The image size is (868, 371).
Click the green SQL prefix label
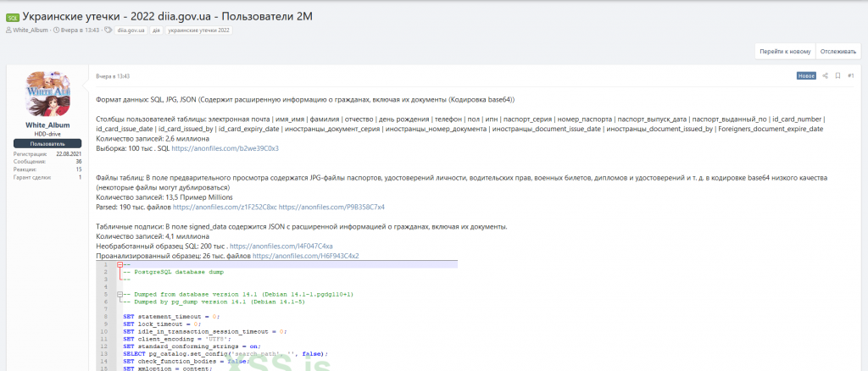(x=12, y=18)
